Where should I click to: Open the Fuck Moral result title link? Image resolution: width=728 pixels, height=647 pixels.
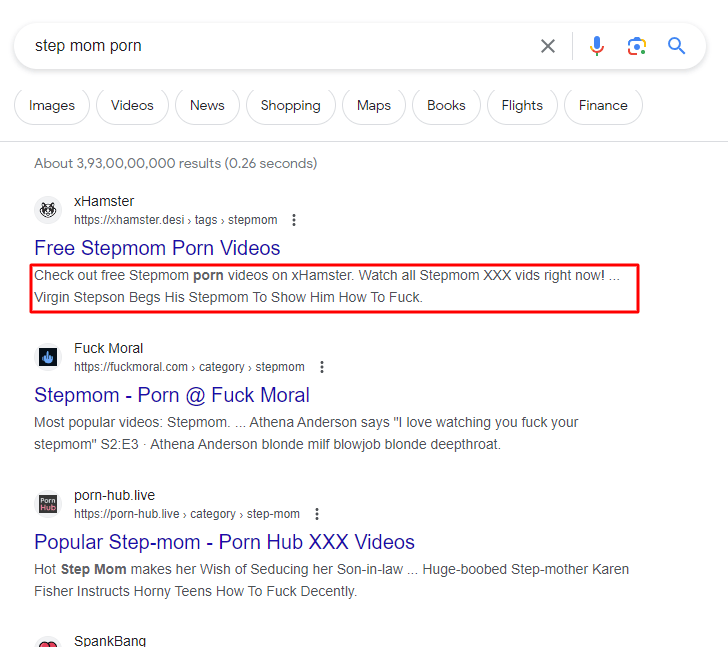172,395
